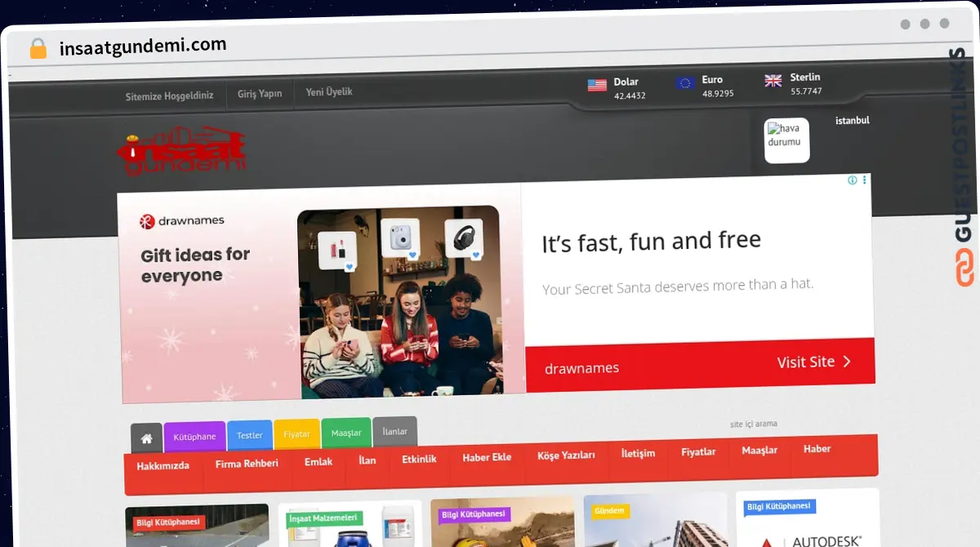
Task: Open Firma Rehberi in the red menu
Action: point(247,464)
